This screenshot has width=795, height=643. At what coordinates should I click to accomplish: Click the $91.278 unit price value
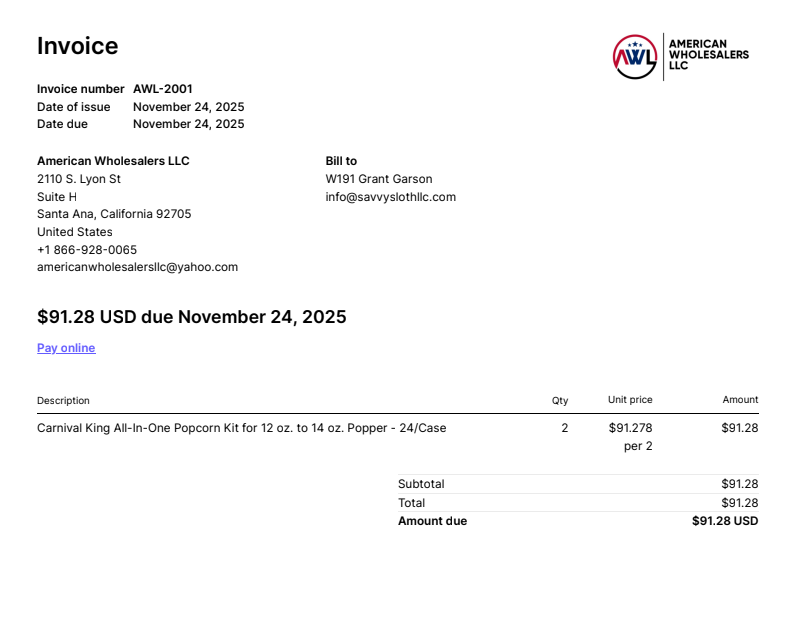click(x=630, y=428)
